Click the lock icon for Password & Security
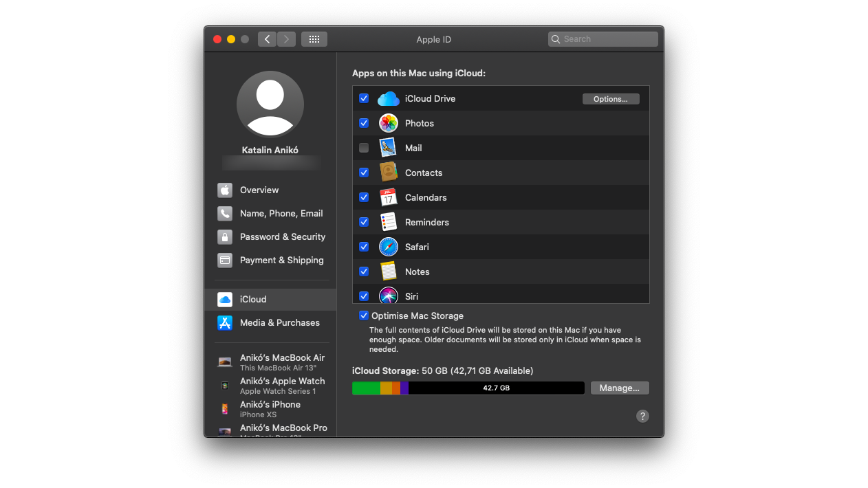This screenshot has width=868, height=488. point(225,237)
